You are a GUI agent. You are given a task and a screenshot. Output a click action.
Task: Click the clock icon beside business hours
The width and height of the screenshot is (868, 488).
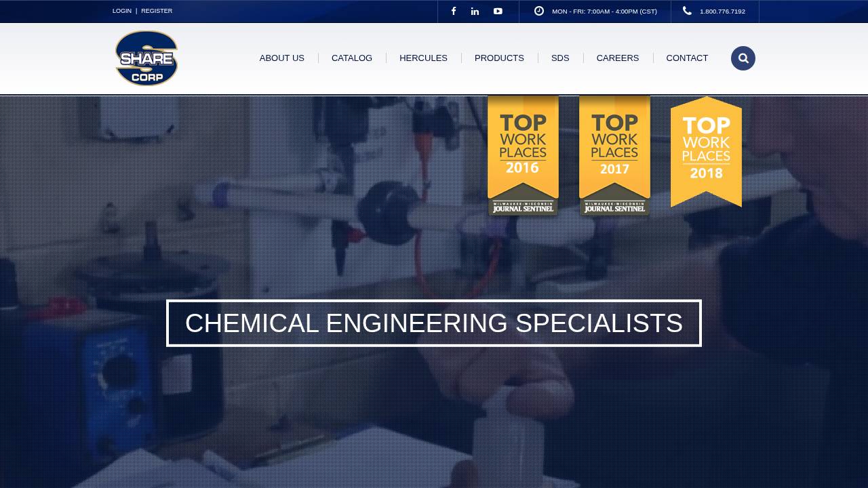click(x=539, y=11)
